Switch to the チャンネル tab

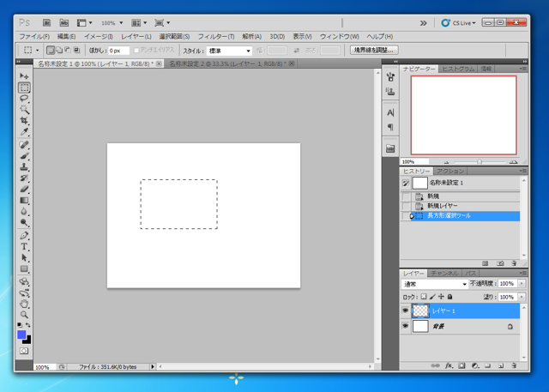tap(444, 273)
